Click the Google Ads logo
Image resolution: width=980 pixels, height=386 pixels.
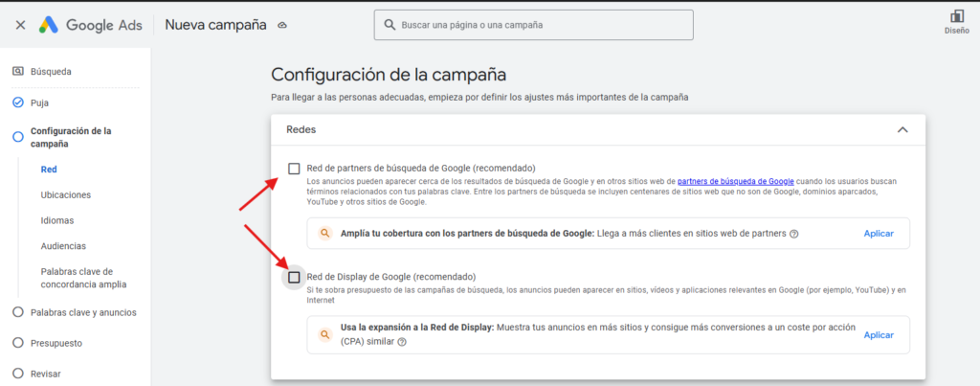point(50,25)
